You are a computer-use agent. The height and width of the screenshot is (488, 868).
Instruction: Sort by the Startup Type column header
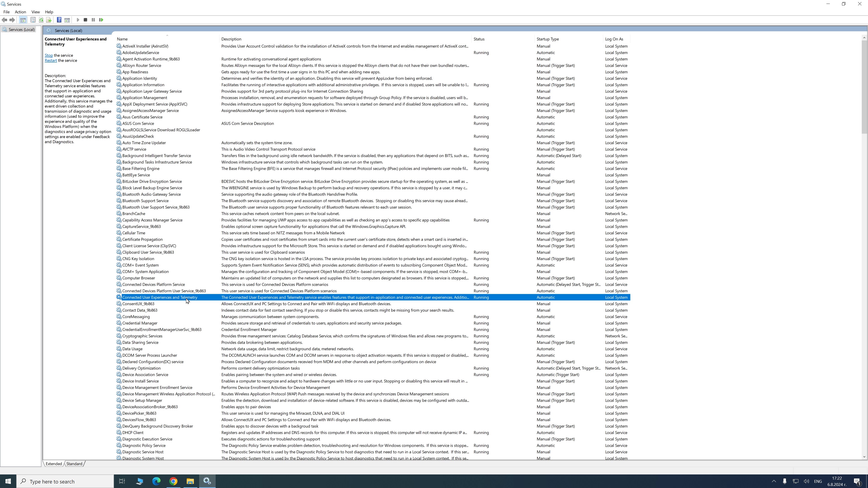pos(569,39)
